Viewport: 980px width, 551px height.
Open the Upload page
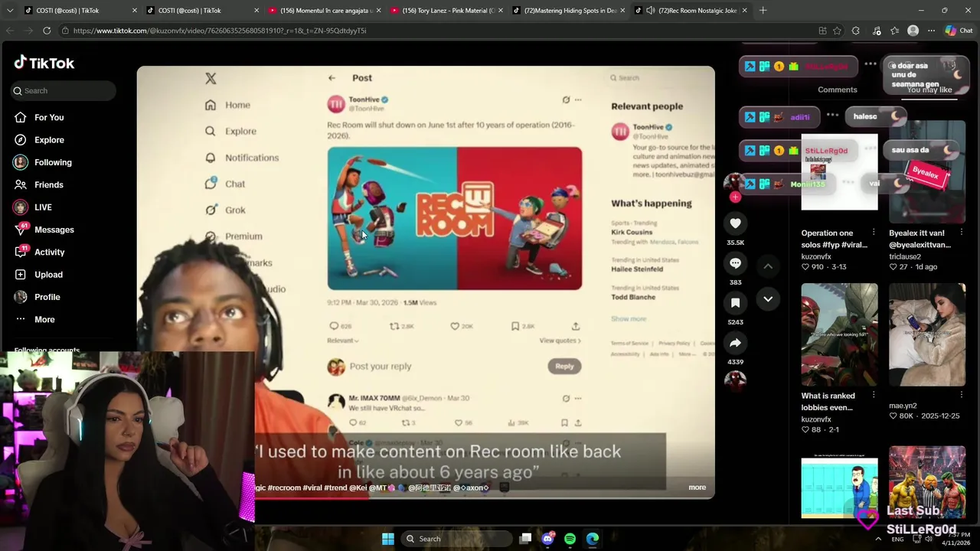[48, 274]
